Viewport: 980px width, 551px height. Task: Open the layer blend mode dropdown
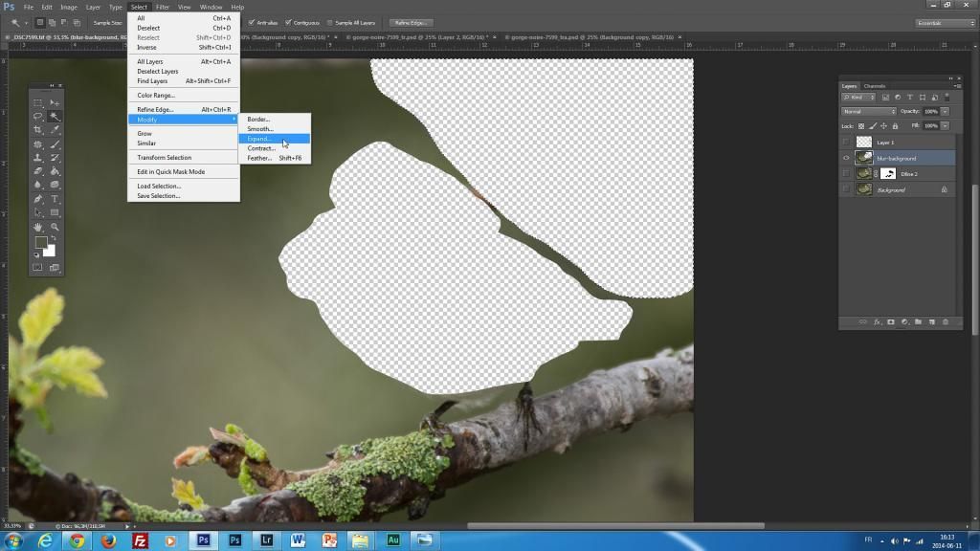click(x=870, y=111)
